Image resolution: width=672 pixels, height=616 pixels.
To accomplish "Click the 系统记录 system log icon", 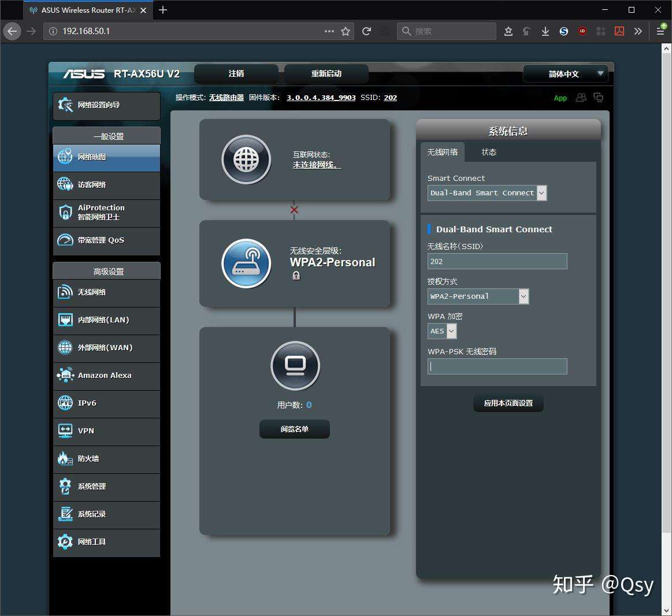I will (65, 514).
